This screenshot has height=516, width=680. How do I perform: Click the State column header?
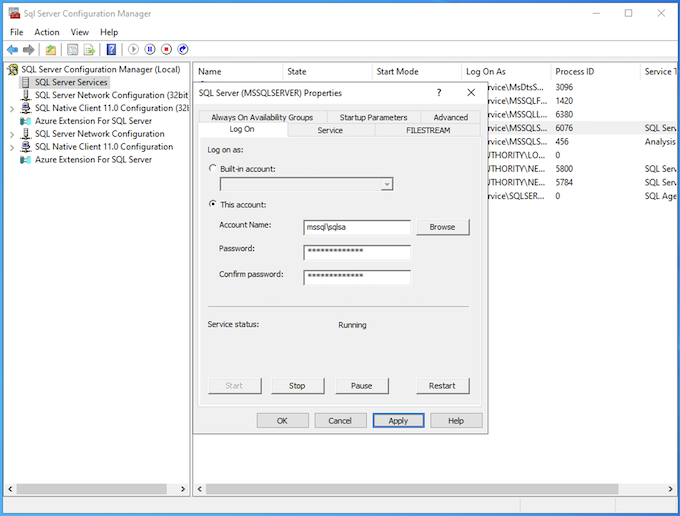coord(327,72)
